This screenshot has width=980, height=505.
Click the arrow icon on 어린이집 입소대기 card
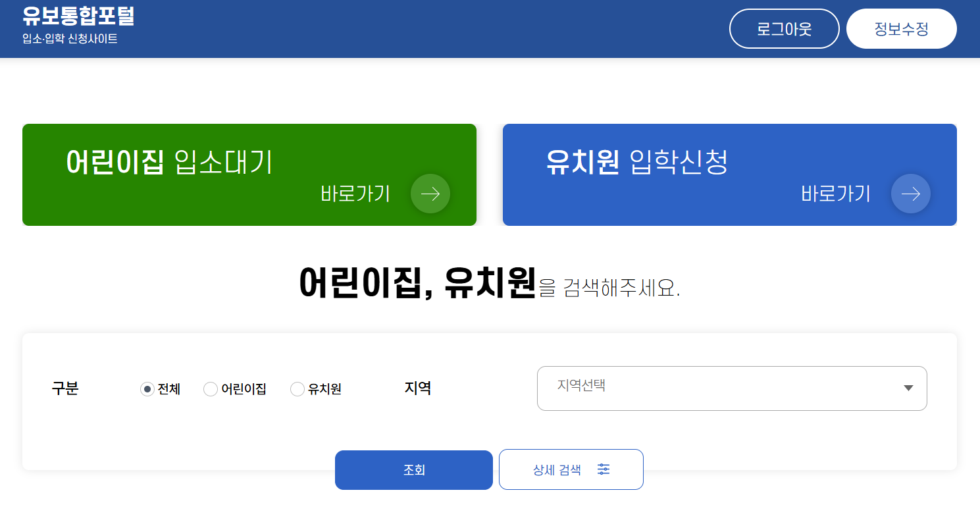pos(430,194)
